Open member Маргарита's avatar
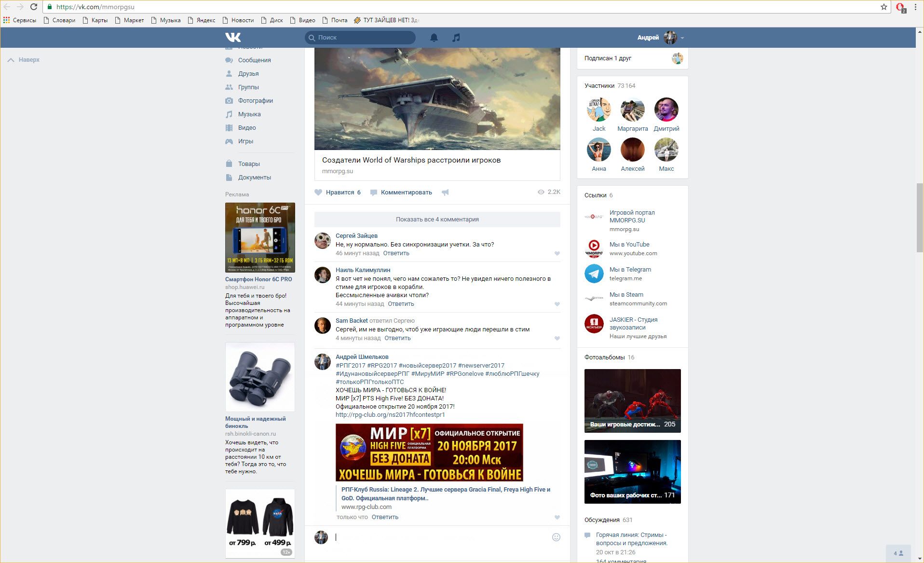924x563 pixels. 633,110
